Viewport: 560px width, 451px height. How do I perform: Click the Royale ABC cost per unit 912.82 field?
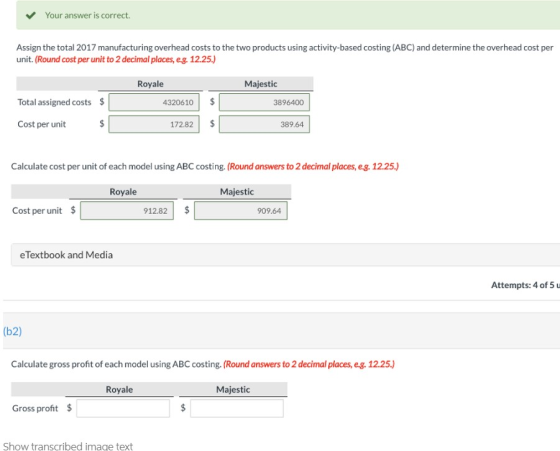(127, 211)
